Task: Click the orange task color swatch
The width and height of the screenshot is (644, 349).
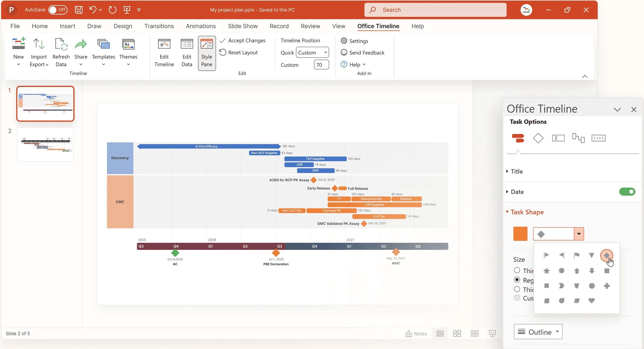Action: 520,233
